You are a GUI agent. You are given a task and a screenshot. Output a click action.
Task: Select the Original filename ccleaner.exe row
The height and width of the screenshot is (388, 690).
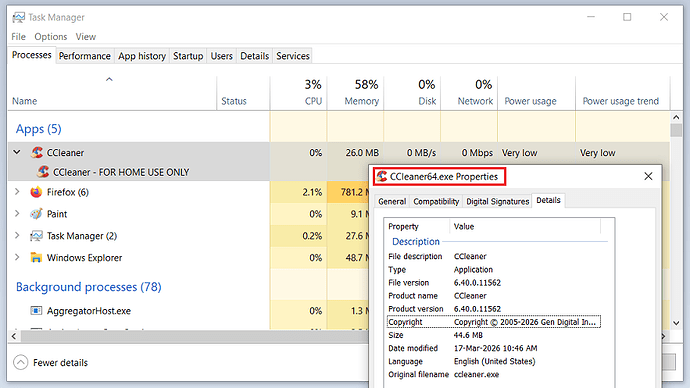493,374
